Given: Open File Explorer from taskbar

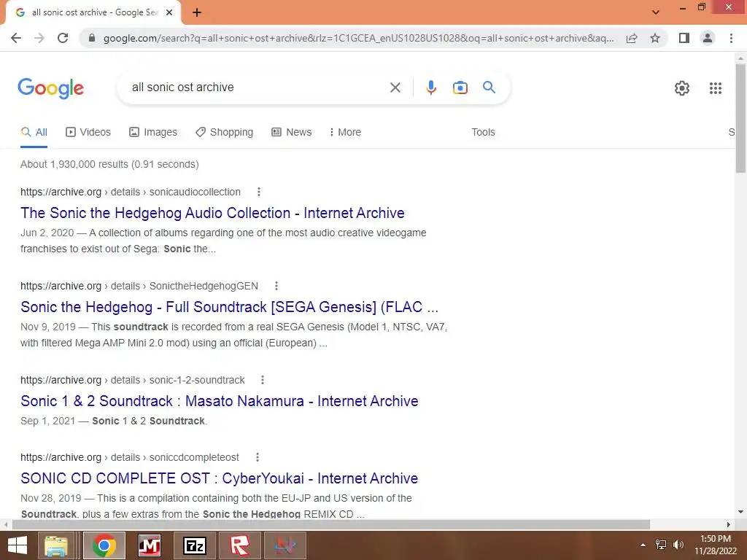Looking at the screenshot, I should 57,545.
